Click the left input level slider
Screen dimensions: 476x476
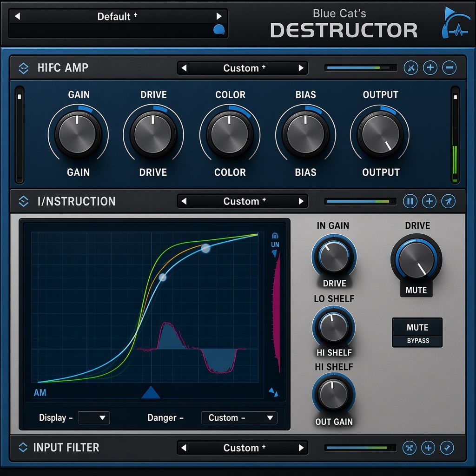pyautogui.click(x=20, y=135)
